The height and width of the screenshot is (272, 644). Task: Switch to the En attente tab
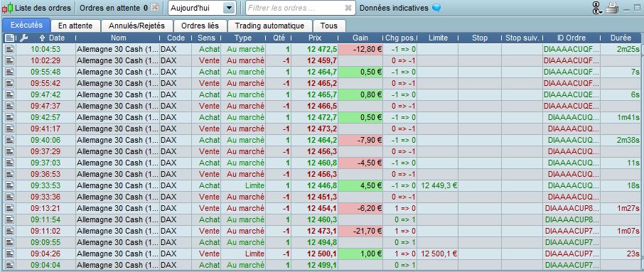[75, 26]
